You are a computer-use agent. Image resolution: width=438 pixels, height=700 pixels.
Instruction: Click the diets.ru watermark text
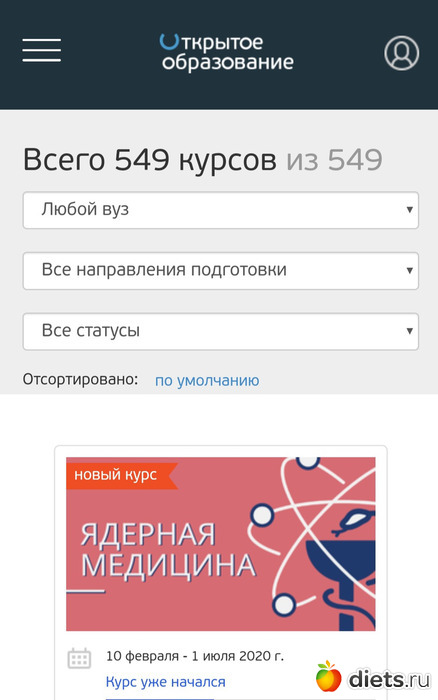(x=389, y=679)
